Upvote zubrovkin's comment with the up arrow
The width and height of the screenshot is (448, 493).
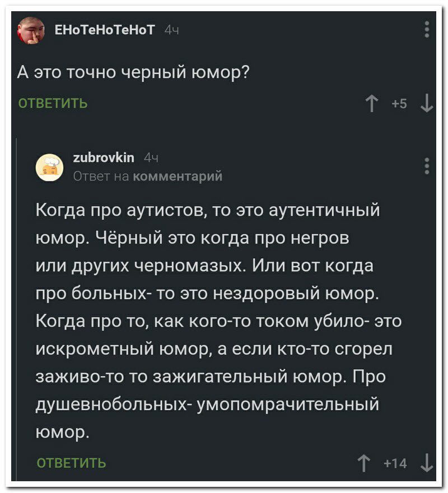[x=364, y=463]
